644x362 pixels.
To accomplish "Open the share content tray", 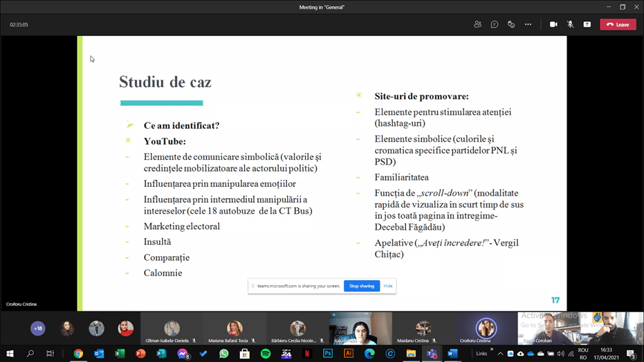I will tap(587, 24).
